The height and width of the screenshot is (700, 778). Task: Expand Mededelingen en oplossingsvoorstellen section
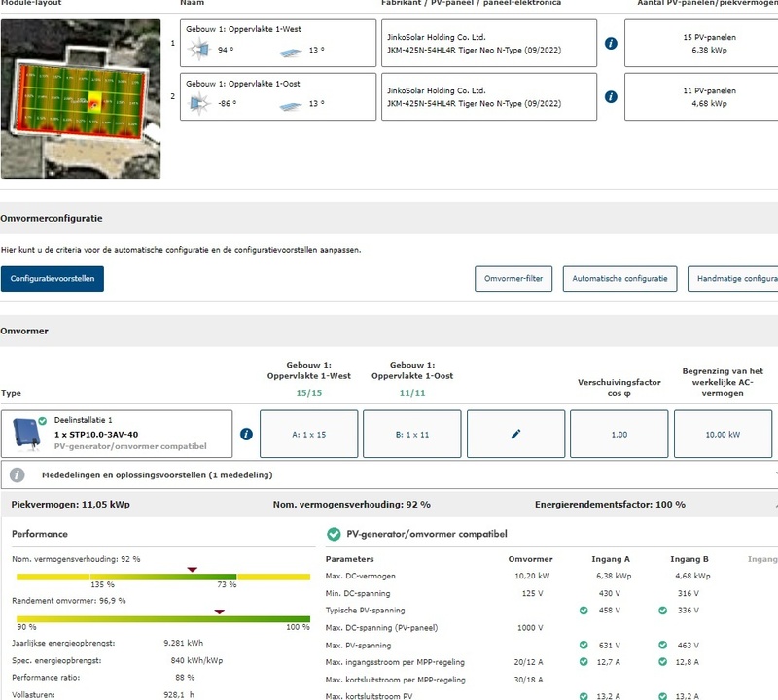(390, 474)
